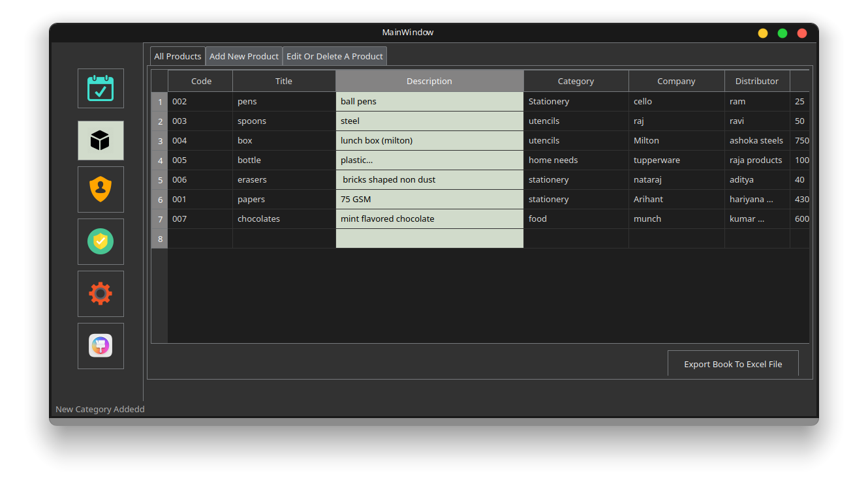Click the description cell 'ball pens'
This screenshot has height=482, width=868.
click(x=430, y=102)
